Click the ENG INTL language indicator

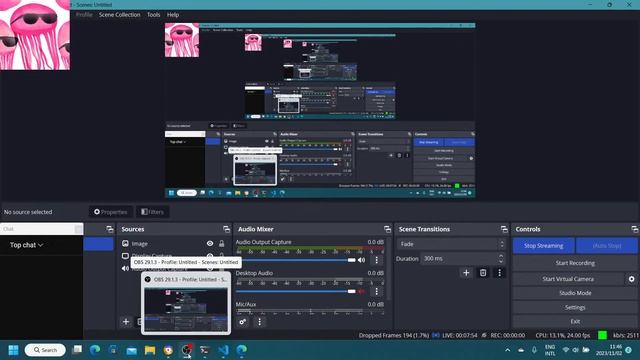[x=550, y=350]
